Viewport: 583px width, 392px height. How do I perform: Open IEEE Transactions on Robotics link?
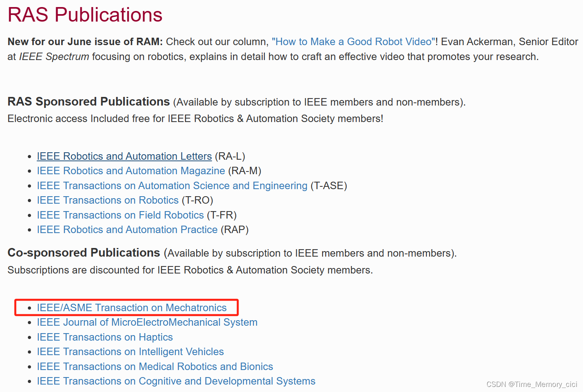[x=108, y=200]
